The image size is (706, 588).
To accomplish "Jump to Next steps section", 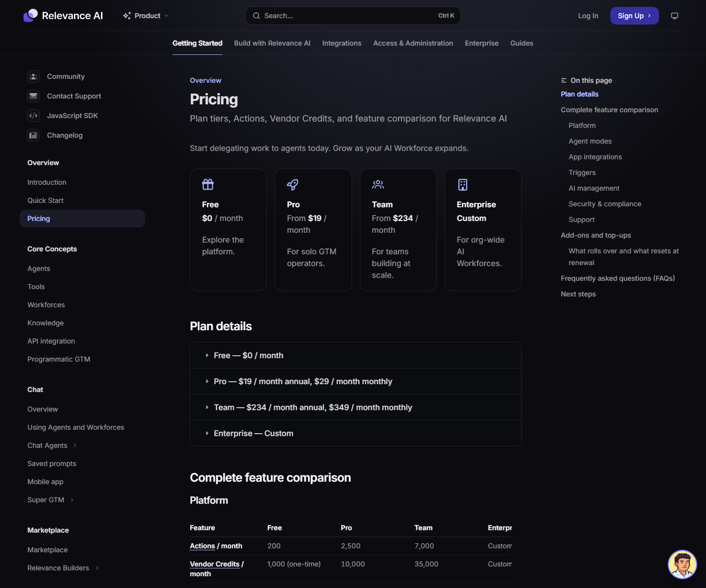I will [x=579, y=294].
